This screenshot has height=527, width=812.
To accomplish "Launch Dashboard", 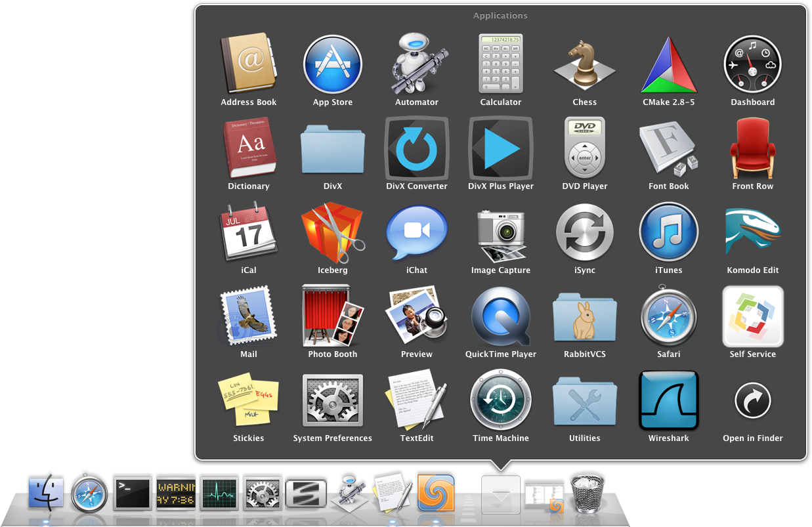I will click(x=753, y=65).
